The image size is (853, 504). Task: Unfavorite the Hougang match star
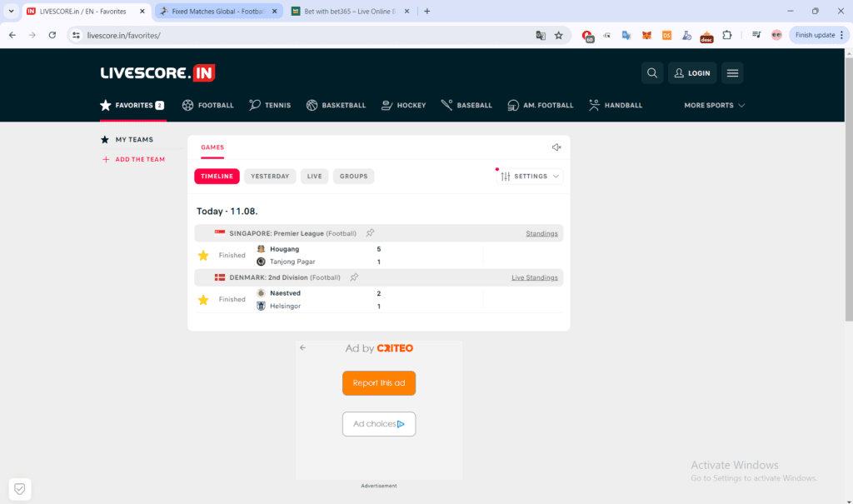pos(203,256)
